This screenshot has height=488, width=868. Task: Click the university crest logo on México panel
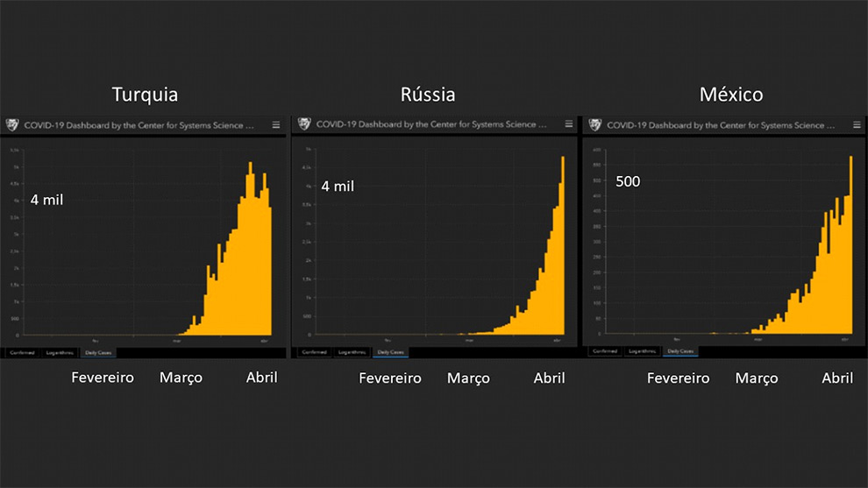[595, 125]
